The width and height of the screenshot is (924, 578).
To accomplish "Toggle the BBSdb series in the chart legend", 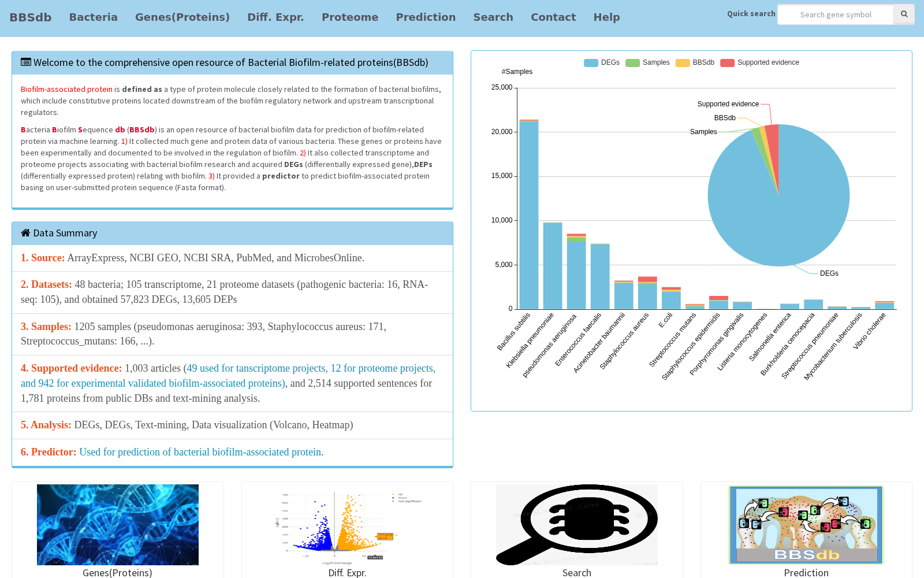I will [695, 62].
